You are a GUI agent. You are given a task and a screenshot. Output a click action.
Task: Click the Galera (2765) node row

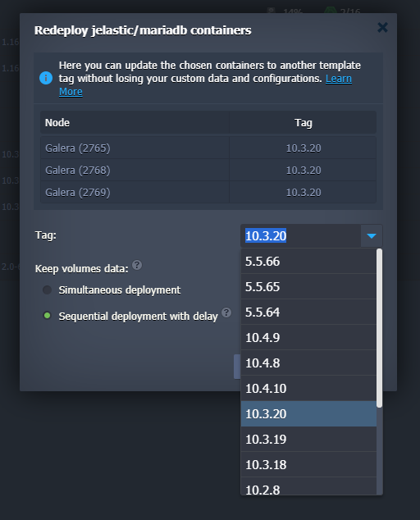pos(208,148)
